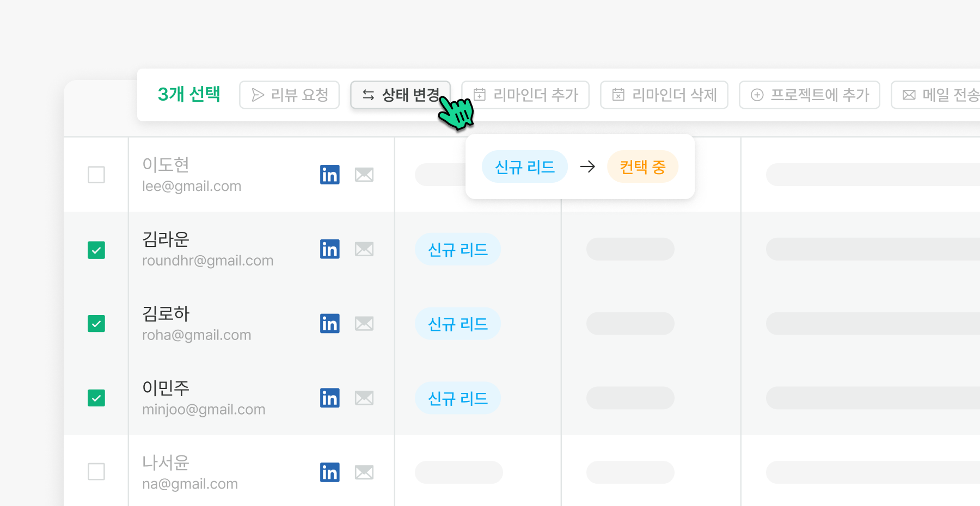Open LinkedIn icon for 나서윤

click(x=329, y=472)
